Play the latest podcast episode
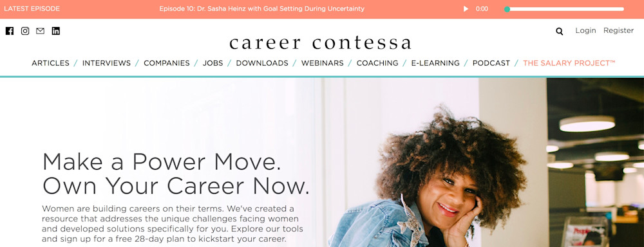The width and height of the screenshot is (644, 247). click(466, 8)
